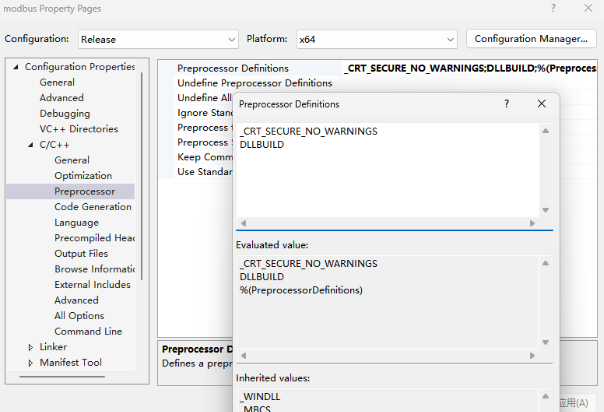Open the External Includes page
The image size is (604, 412).
coord(92,285)
